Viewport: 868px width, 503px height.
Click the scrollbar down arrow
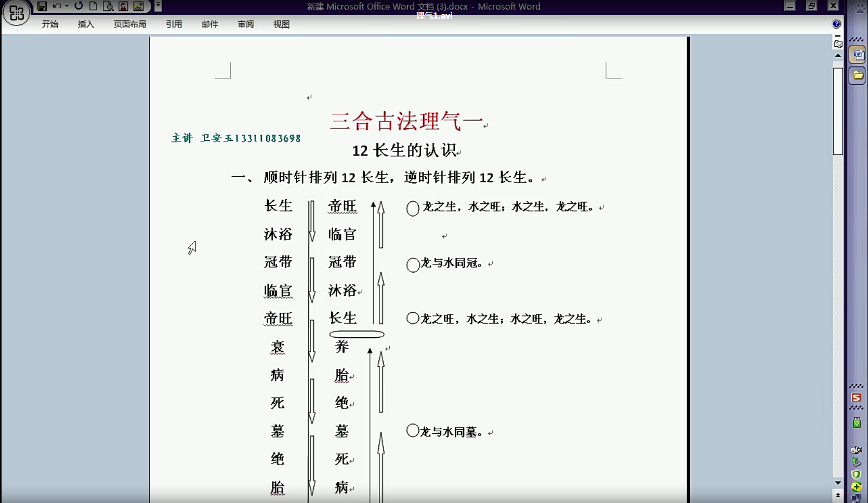click(x=839, y=482)
